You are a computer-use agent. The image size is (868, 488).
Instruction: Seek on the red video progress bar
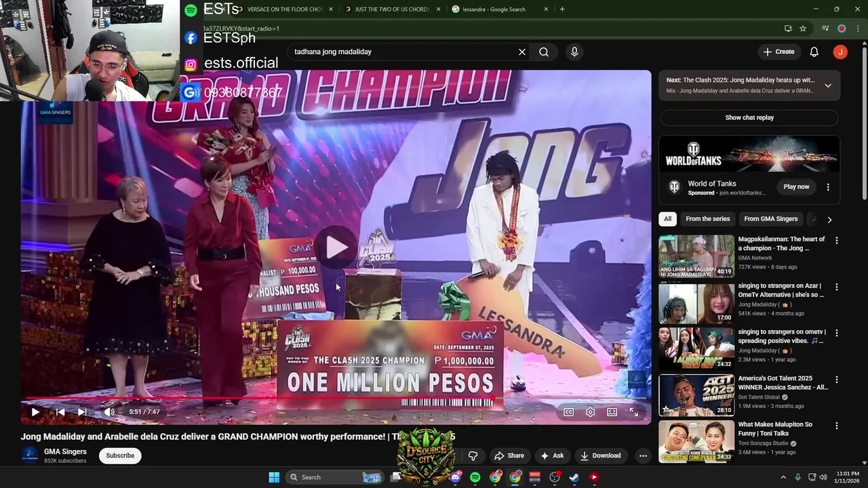(x=336, y=399)
